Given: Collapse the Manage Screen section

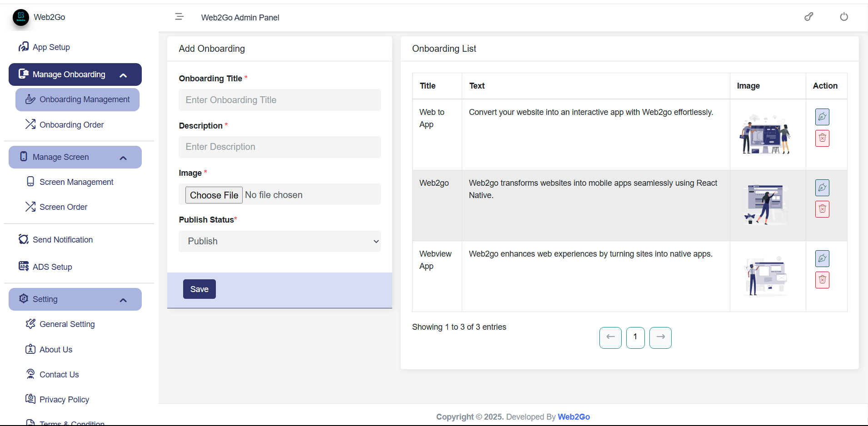Looking at the screenshot, I should pos(123,158).
